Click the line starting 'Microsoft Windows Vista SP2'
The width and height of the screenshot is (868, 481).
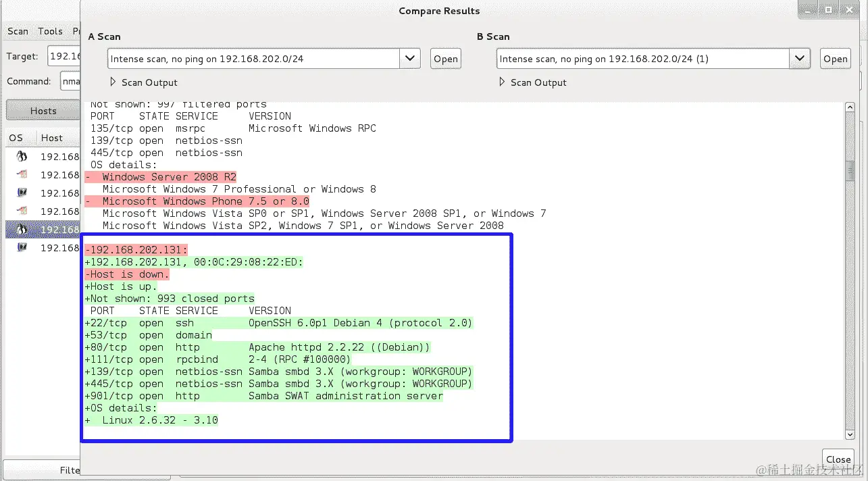tap(303, 226)
